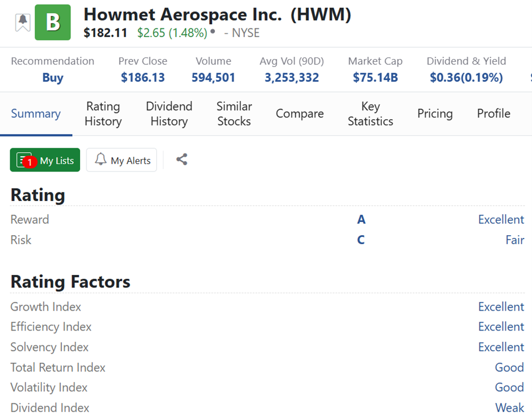The height and width of the screenshot is (418, 532).
Task: Click the green B rating badge
Action: [x=53, y=22]
